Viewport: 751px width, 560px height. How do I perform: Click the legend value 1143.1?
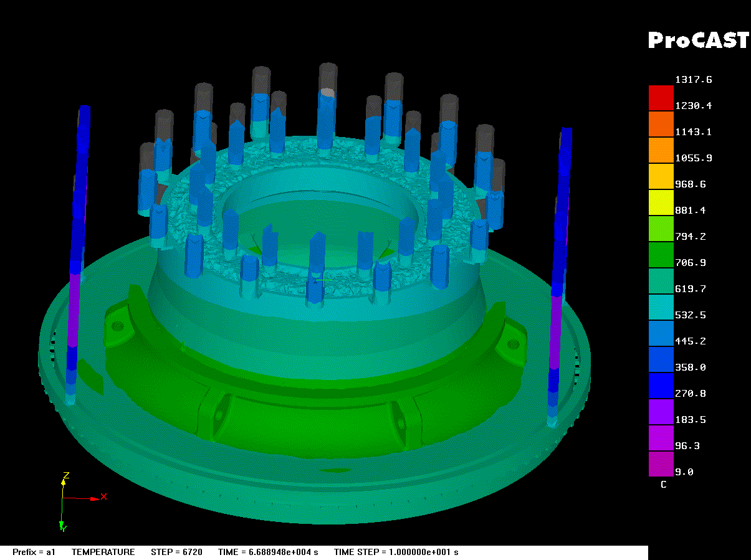coord(694,132)
